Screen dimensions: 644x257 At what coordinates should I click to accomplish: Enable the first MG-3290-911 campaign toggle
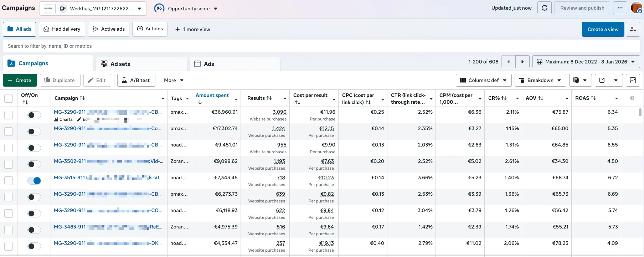(x=34, y=115)
